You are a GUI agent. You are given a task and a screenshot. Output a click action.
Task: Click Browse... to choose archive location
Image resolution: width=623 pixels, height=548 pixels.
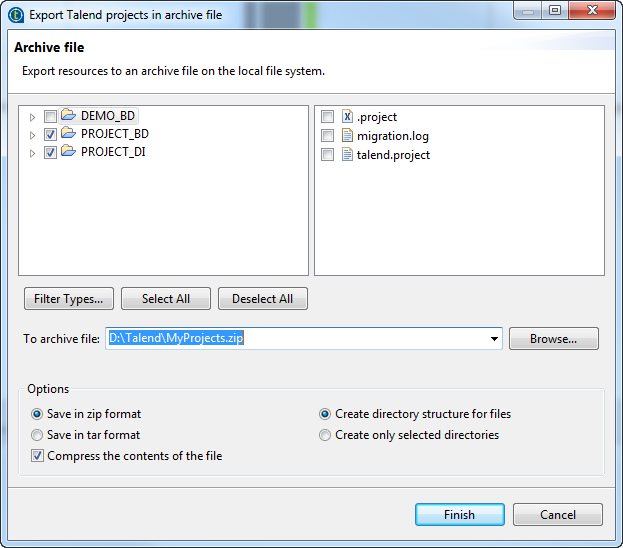(x=553, y=339)
